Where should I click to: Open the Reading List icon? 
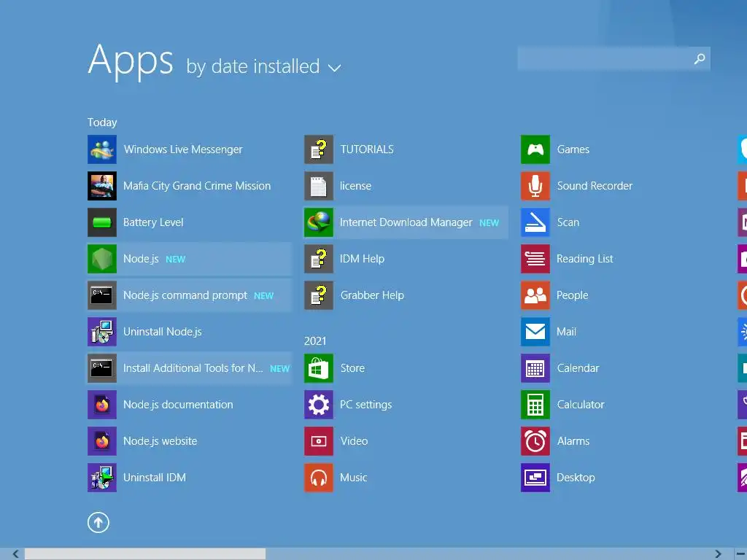535,259
